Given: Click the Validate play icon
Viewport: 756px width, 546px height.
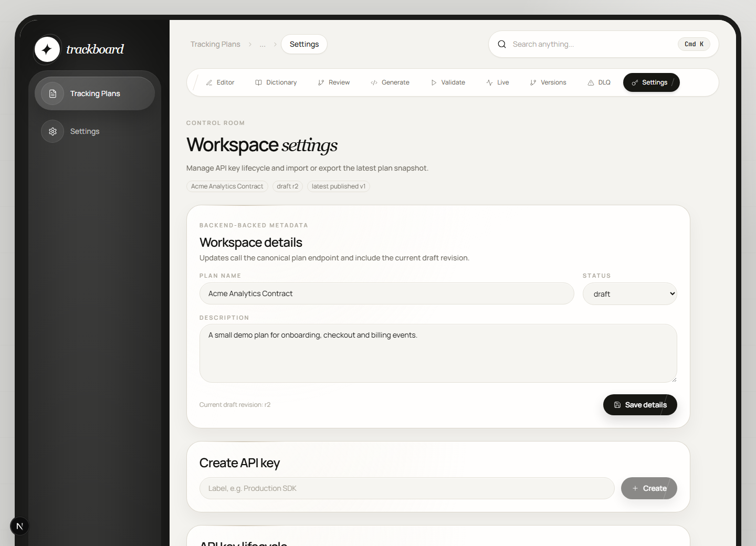Looking at the screenshot, I should 434,82.
